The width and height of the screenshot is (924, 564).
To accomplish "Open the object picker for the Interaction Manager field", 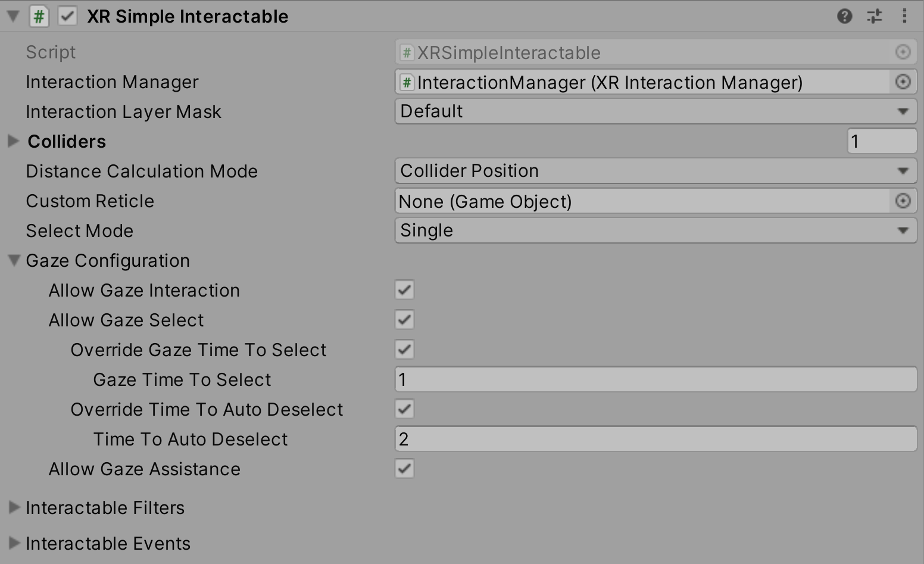I will (x=904, y=82).
